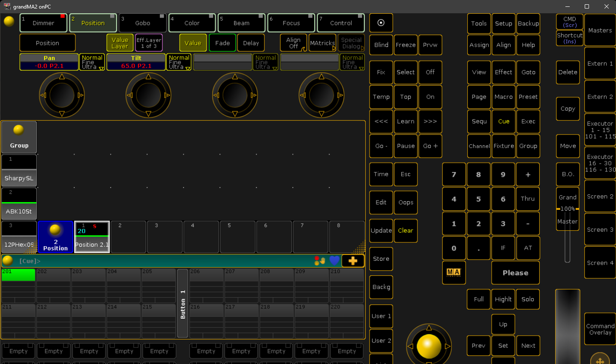
Task: Click the Group pool yellow ball header
Action: pos(19,137)
